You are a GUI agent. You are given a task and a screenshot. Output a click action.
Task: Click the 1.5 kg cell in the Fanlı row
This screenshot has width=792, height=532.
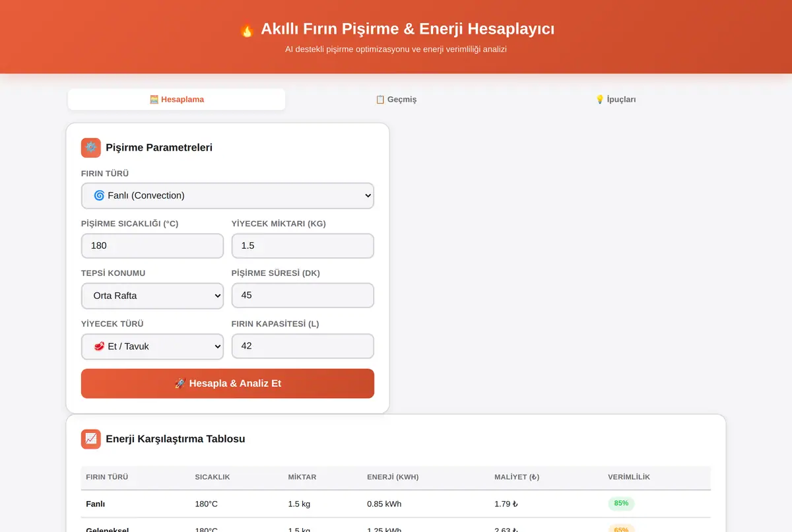click(x=299, y=504)
